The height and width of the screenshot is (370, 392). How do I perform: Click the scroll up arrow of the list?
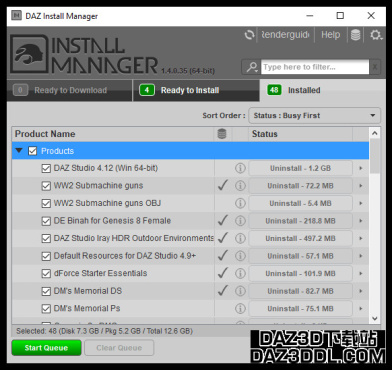tap(375, 133)
